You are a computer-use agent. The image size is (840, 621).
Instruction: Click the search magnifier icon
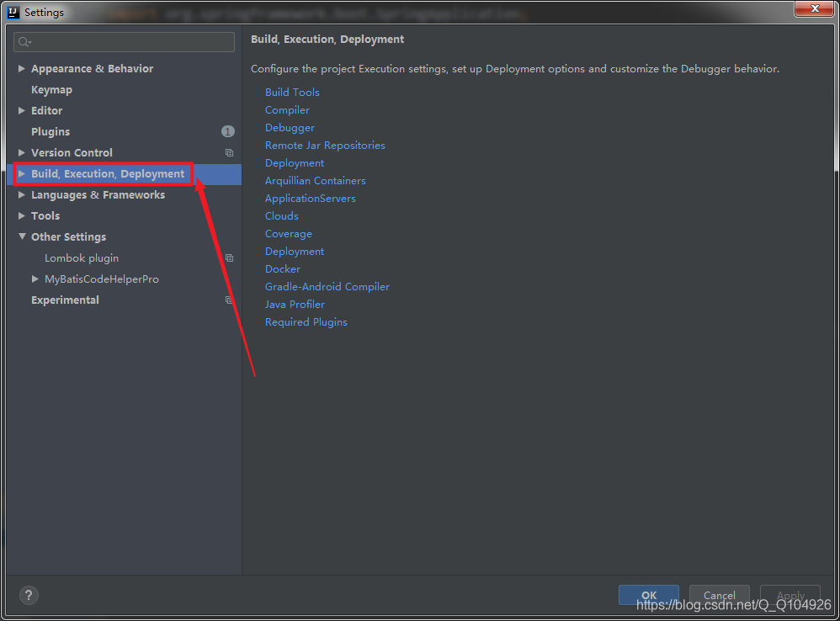point(24,42)
